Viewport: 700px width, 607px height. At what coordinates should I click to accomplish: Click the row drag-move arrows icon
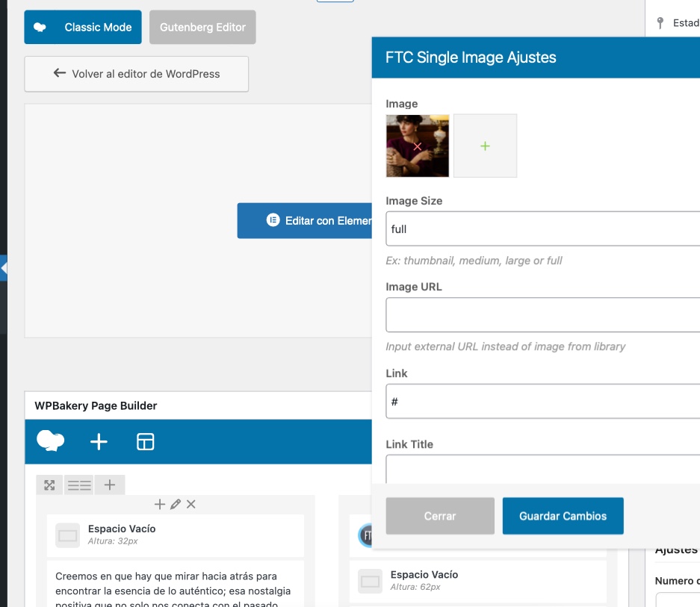pos(49,485)
